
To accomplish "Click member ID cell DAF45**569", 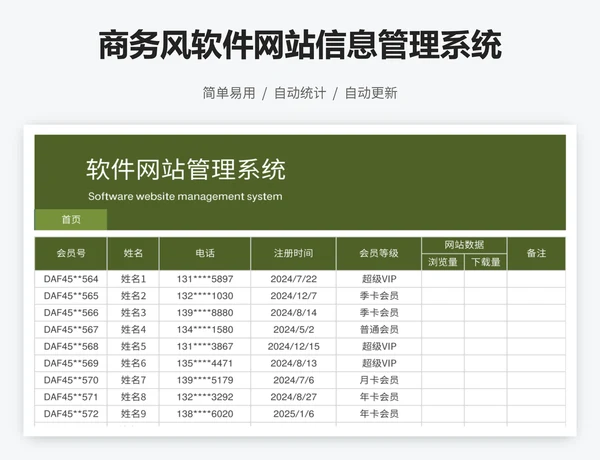I will pos(71,363).
